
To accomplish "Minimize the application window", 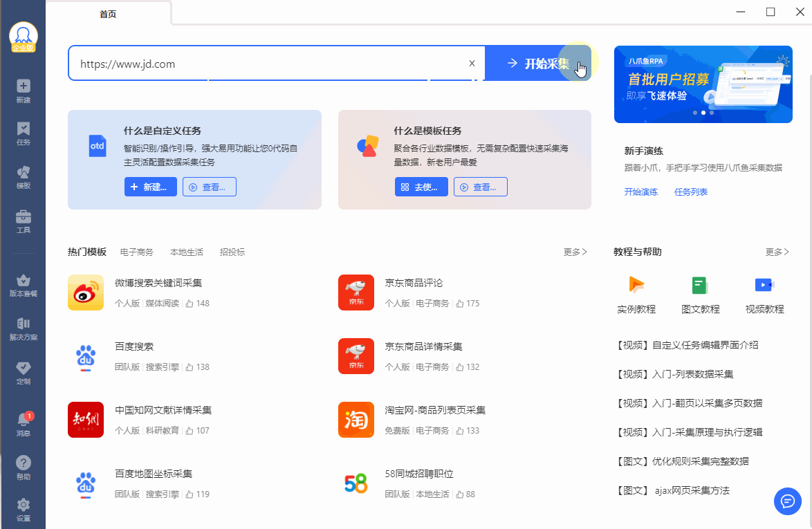I will click(741, 11).
